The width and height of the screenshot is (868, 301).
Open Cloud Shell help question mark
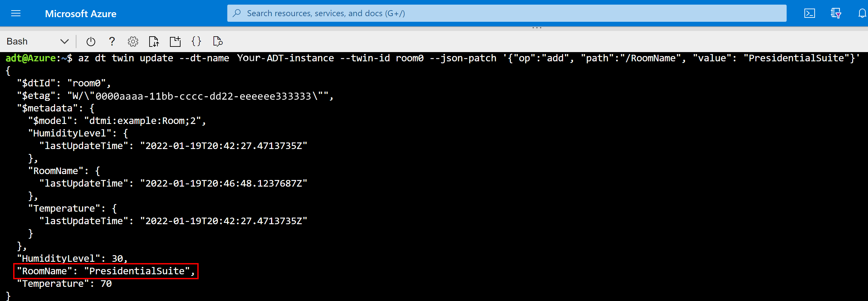[112, 42]
